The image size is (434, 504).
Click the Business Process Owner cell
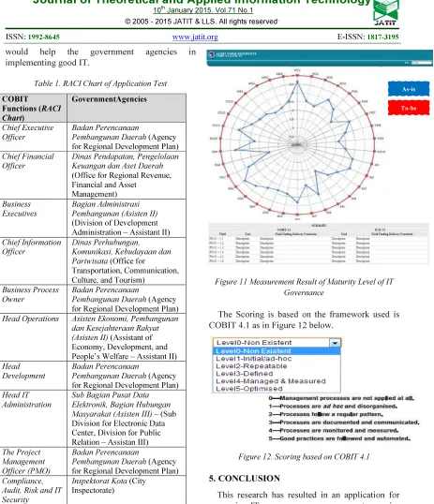(34, 299)
